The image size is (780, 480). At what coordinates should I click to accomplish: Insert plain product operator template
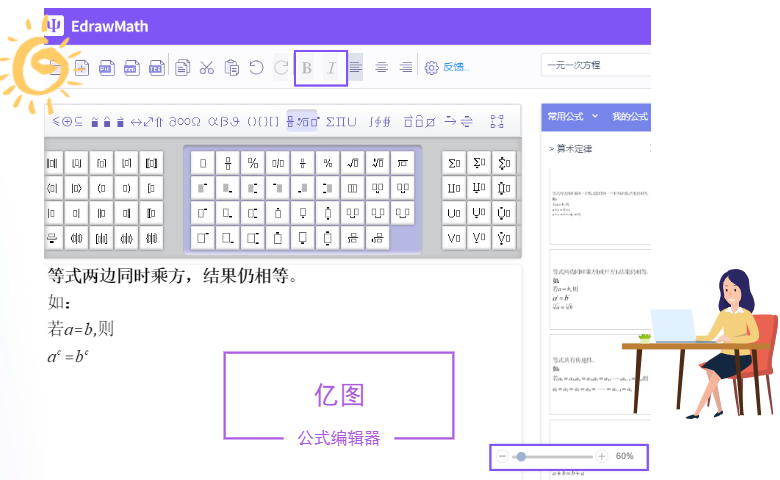(454, 188)
